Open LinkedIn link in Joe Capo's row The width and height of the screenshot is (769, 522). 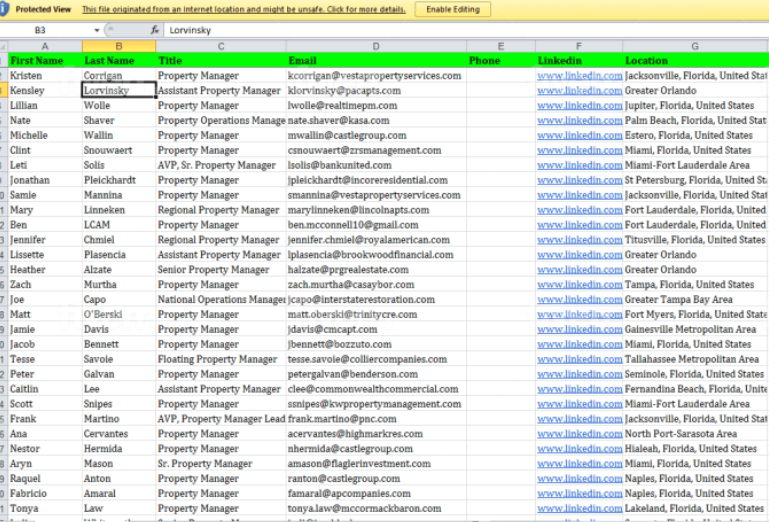(579, 299)
